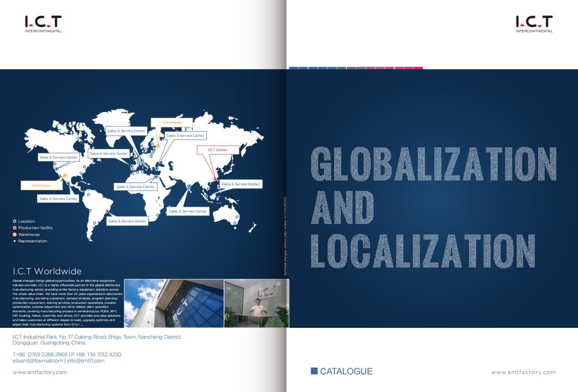
Task: Select the CATALOGUE label at bottom
Action: pos(345,371)
